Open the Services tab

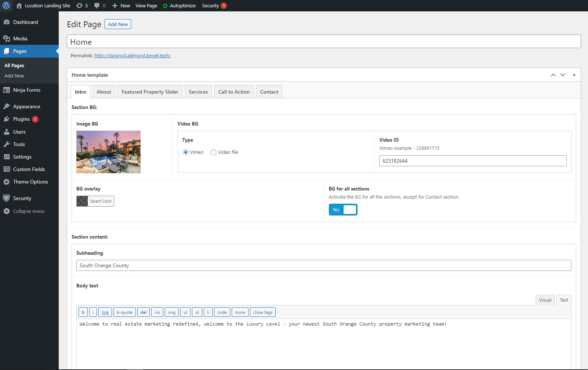pyautogui.click(x=198, y=92)
